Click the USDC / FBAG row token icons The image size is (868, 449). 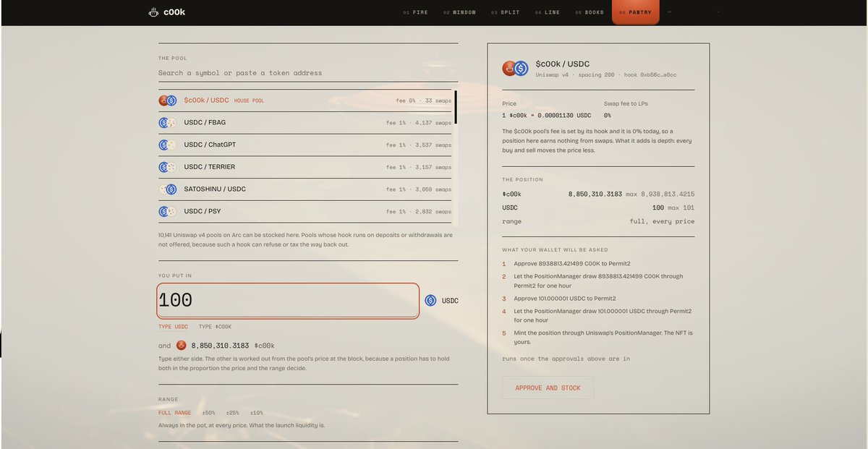168,123
